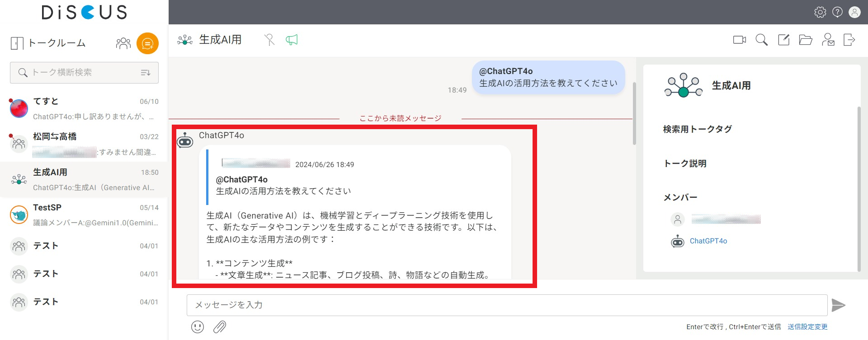Click 松岡⇆高橋 group avatar
The image size is (868, 340).
[19, 144]
